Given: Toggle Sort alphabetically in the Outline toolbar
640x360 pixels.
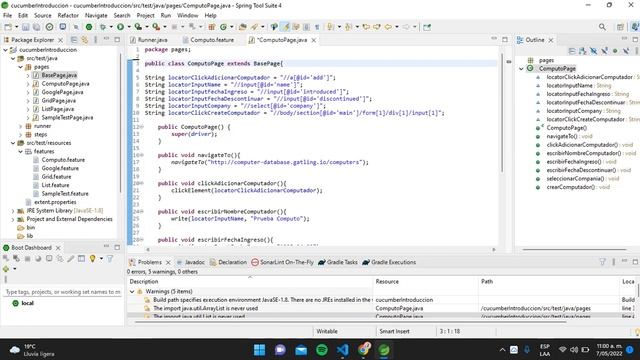Looking at the screenshot, I should tap(582, 51).
